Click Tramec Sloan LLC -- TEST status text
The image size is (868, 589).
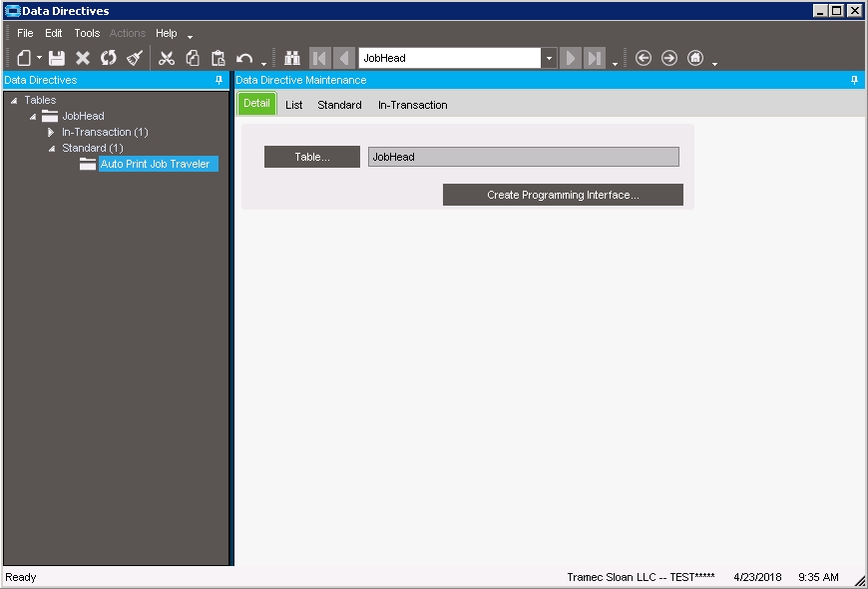[x=641, y=577]
